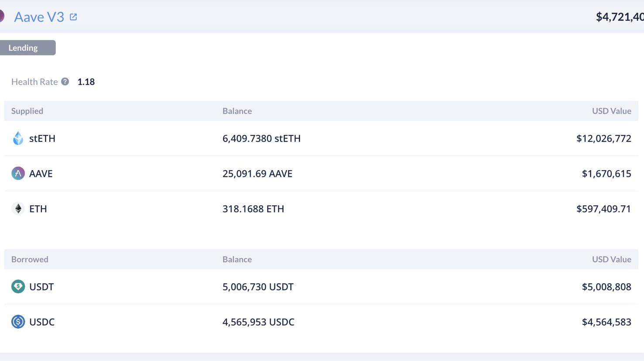Viewport: 644px width, 361px height.
Task: Click the stETH token icon
Action: 18,138
